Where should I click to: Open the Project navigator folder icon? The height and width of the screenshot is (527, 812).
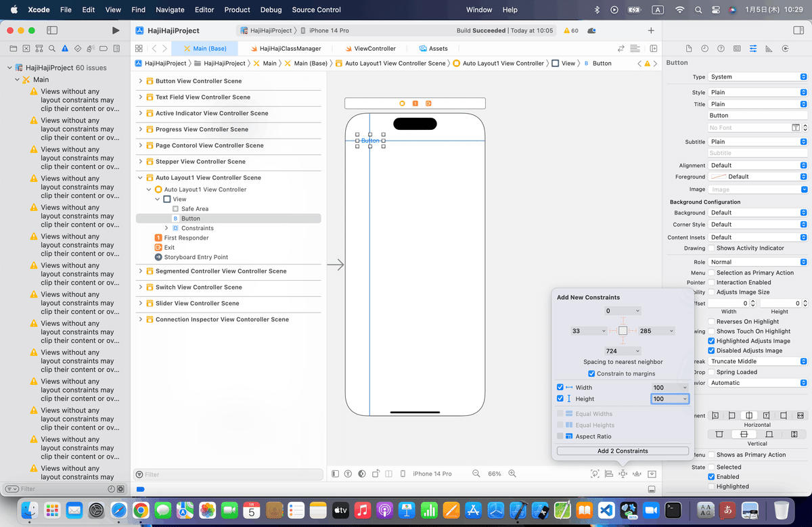(x=13, y=49)
